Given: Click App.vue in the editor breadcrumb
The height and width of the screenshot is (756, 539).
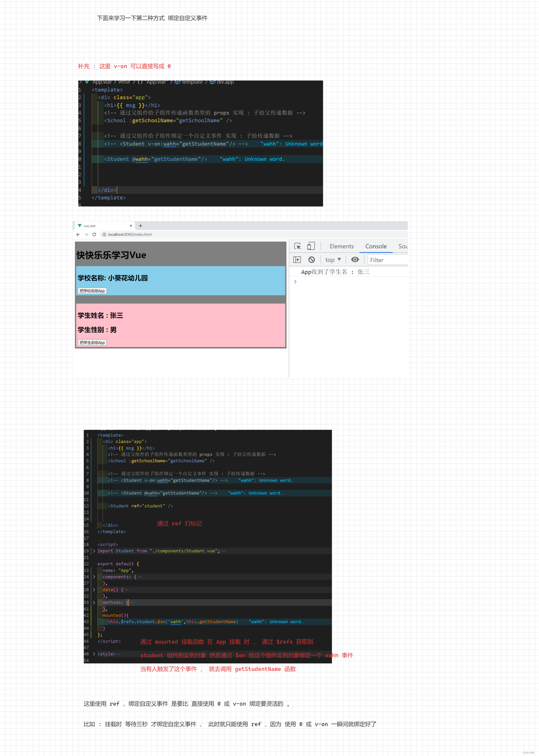Looking at the screenshot, I should 102,82.
